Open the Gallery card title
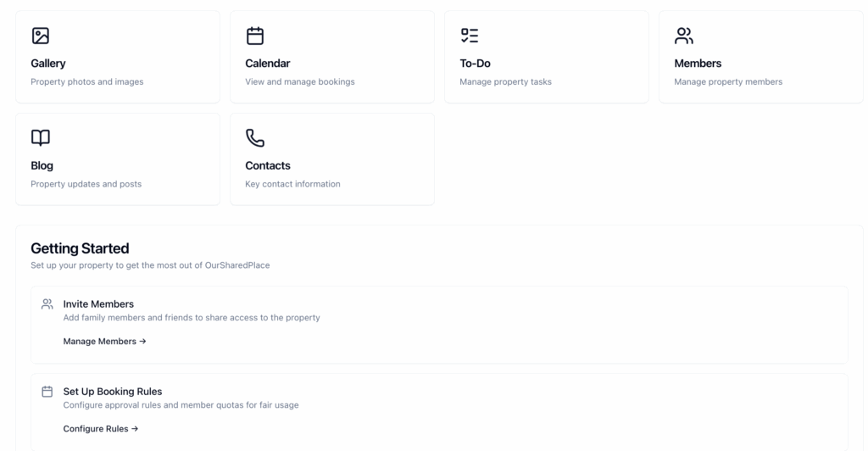The image size is (868, 451). pyautogui.click(x=48, y=64)
